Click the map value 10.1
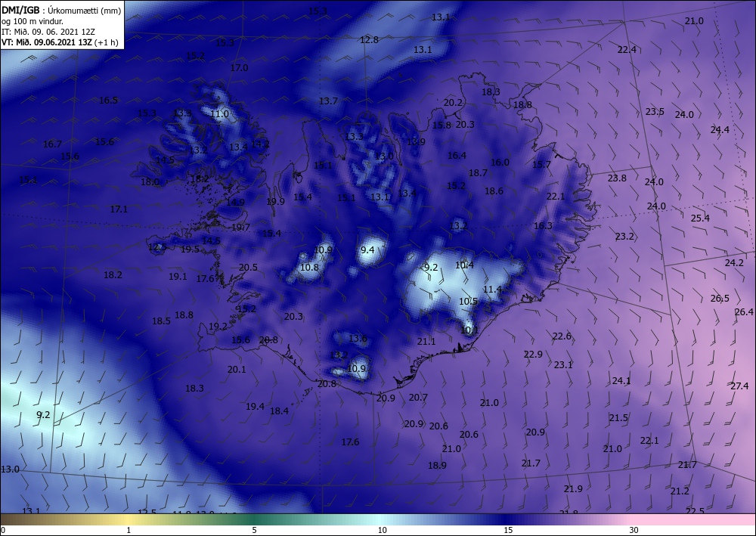The height and width of the screenshot is (536, 756). tap(469, 330)
